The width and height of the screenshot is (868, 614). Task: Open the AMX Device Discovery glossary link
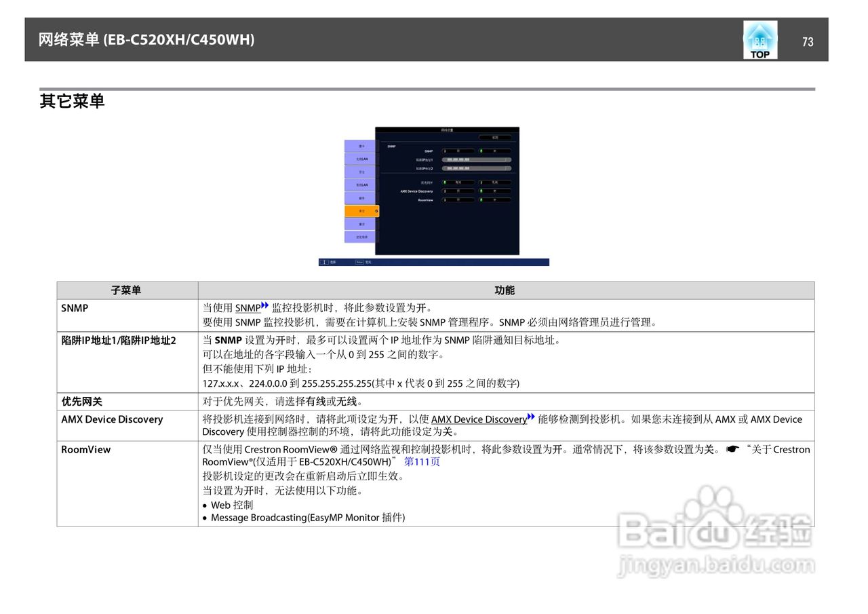(x=479, y=419)
